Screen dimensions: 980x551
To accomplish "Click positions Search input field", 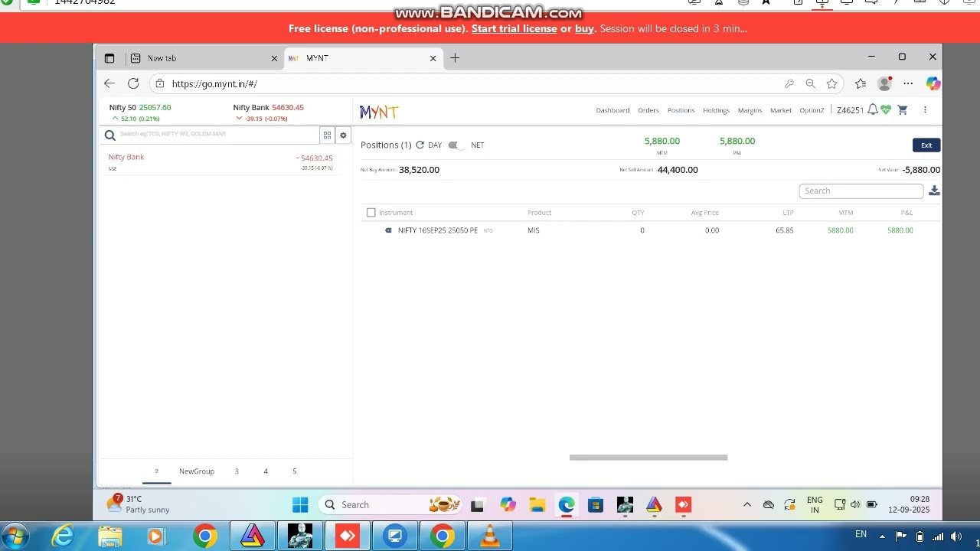I will click(x=861, y=191).
